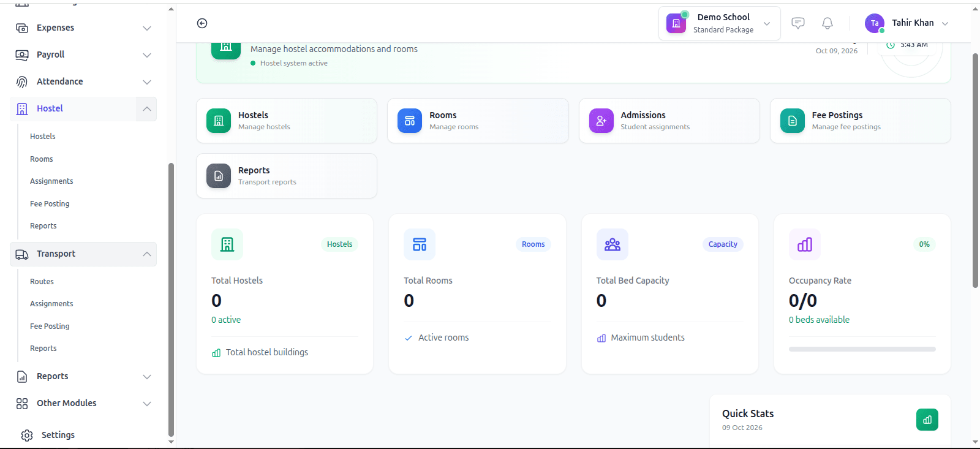The height and width of the screenshot is (449, 980).
Task: Click the main page vertical scrollbar
Action: click(x=975, y=170)
